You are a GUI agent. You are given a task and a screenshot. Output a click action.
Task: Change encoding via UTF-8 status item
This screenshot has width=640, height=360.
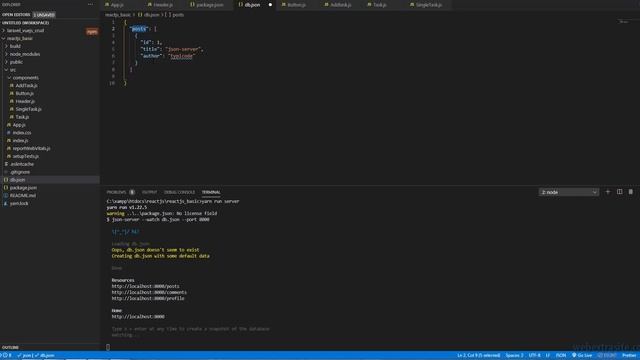coord(534,356)
